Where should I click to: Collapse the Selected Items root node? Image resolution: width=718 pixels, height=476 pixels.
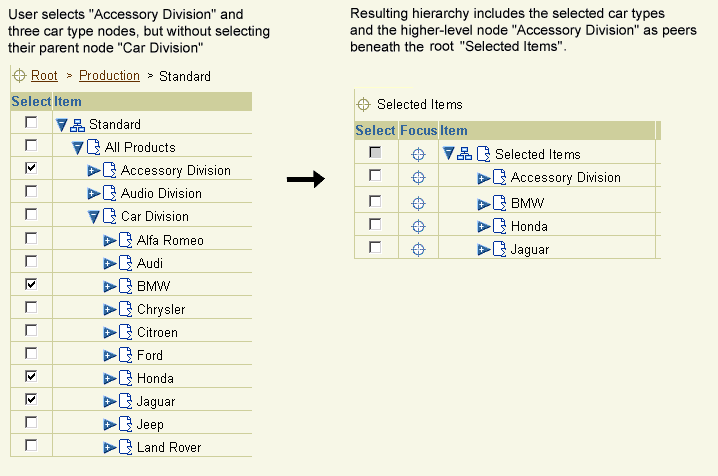point(449,154)
